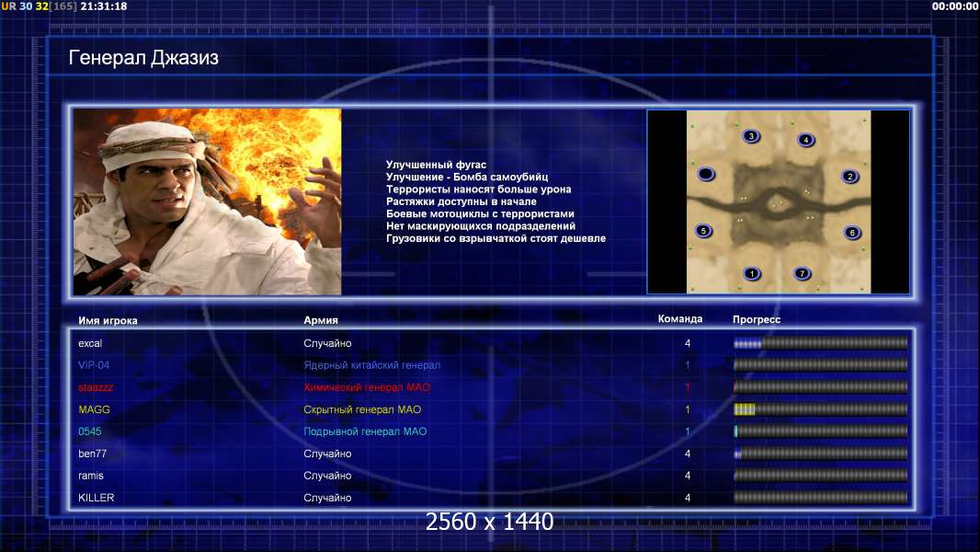Select player name 'VIP-04'
The image size is (980, 552).
[x=94, y=365]
